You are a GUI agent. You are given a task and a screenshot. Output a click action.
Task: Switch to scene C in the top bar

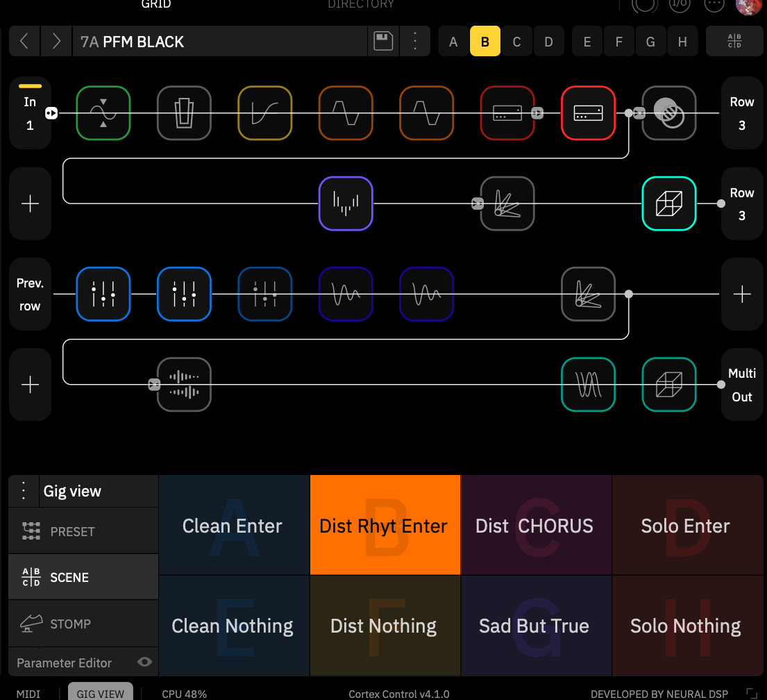pyautogui.click(x=516, y=42)
